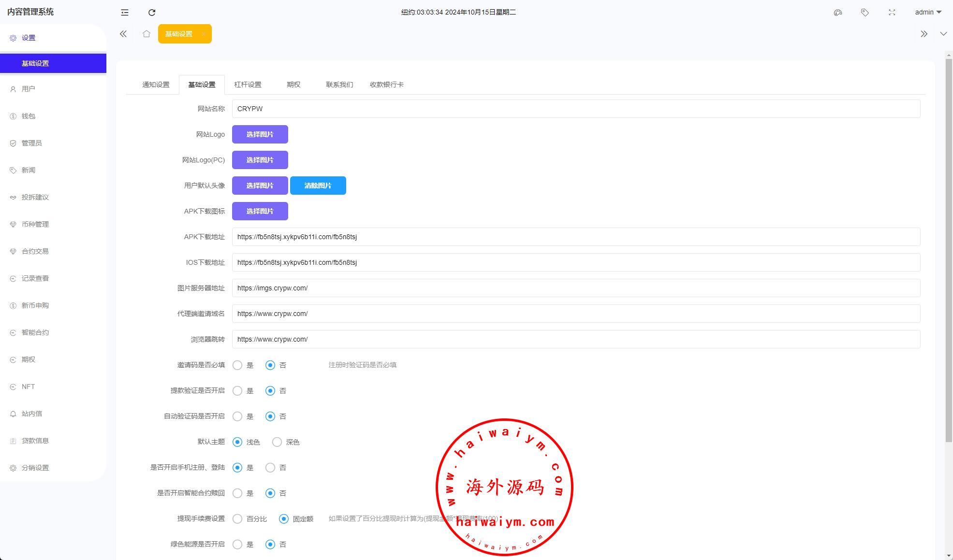Open the 收款银行卡 tab
This screenshot has width=953, height=560.
point(386,85)
